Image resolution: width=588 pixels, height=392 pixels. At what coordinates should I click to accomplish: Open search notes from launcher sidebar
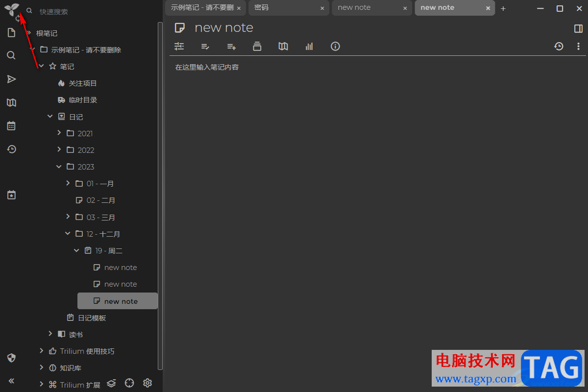(x=11, y=55)
